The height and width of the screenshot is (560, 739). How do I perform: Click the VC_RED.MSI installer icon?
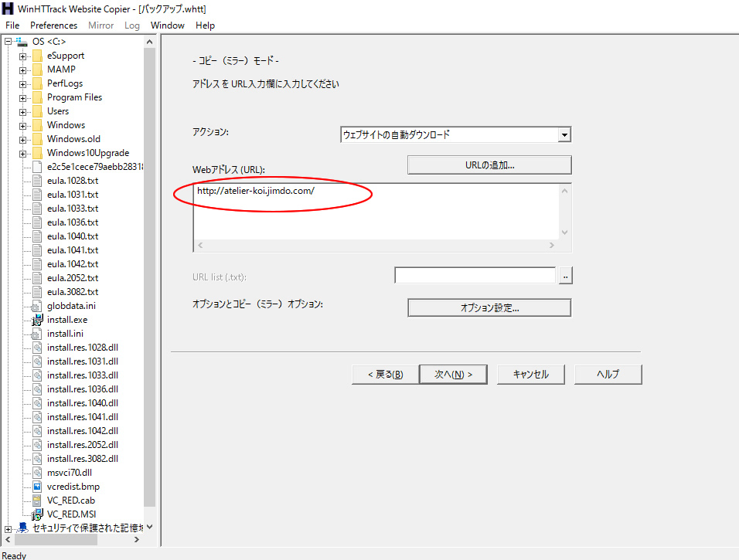pos(37,514)
